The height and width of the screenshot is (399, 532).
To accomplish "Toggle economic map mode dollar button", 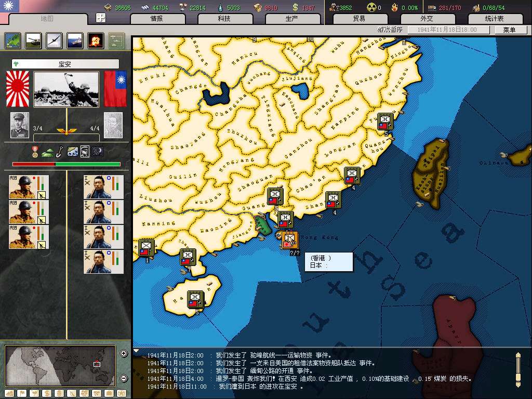I will coord(46,394).
